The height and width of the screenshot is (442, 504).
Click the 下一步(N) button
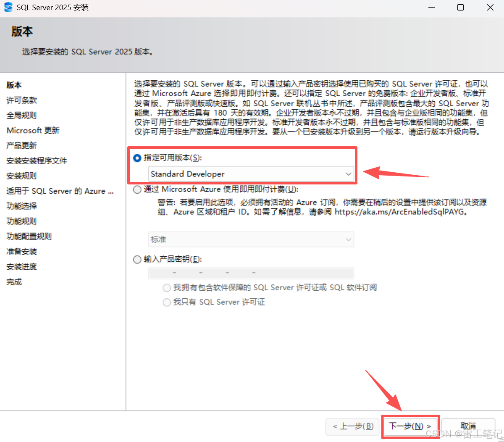pos(410,426)
